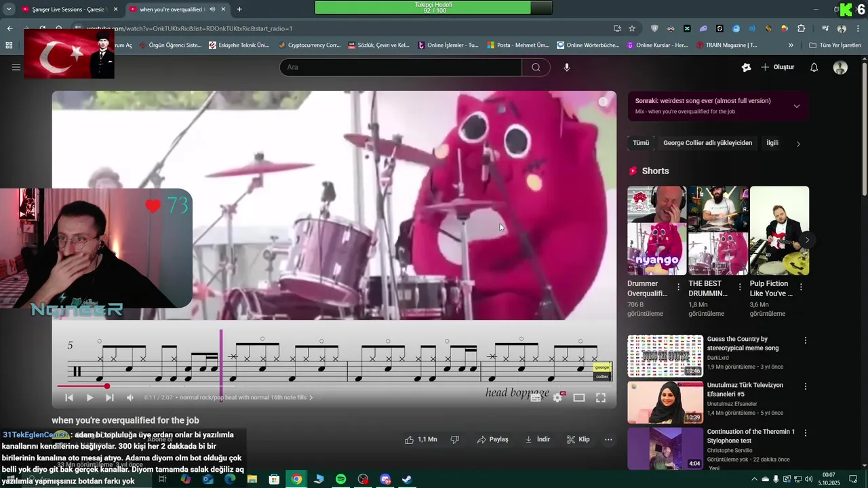
Task: Play the paused video
Action: [90, 398]
